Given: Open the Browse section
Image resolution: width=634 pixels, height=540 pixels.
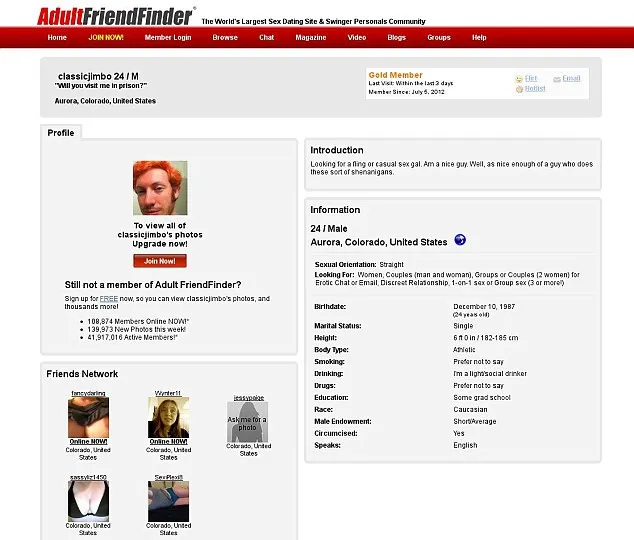Looking at the screenshot, I should coord(225,38).
